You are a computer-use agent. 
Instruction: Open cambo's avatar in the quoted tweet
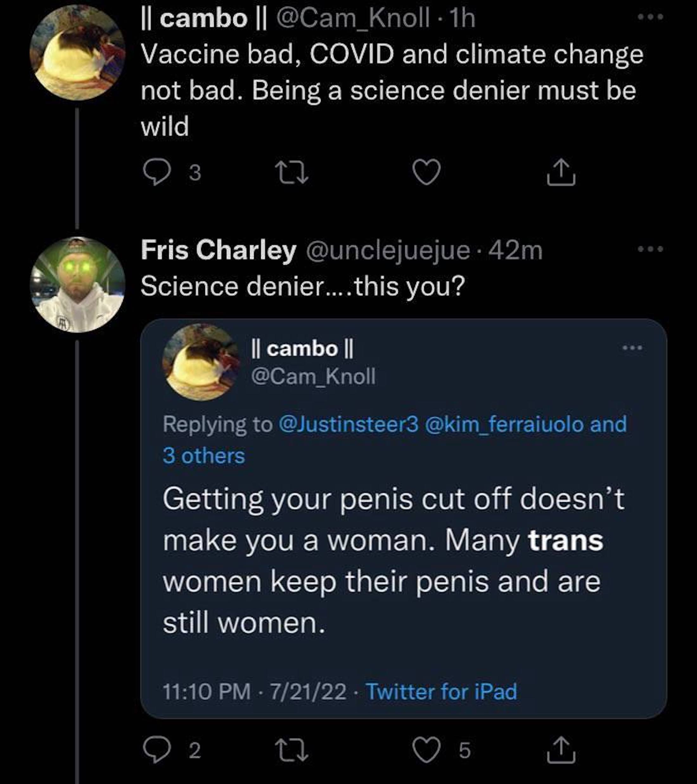(x=201, y=361)
